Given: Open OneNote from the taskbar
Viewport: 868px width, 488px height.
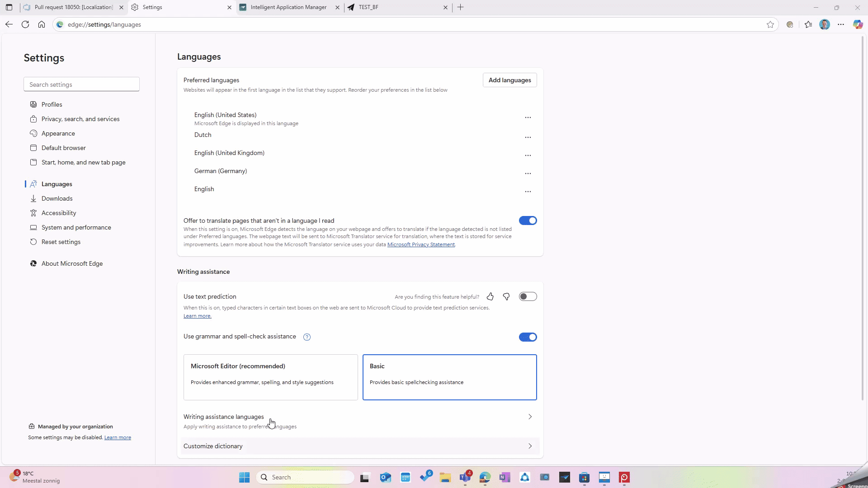Looking at the screenshot, I should 505,477.
